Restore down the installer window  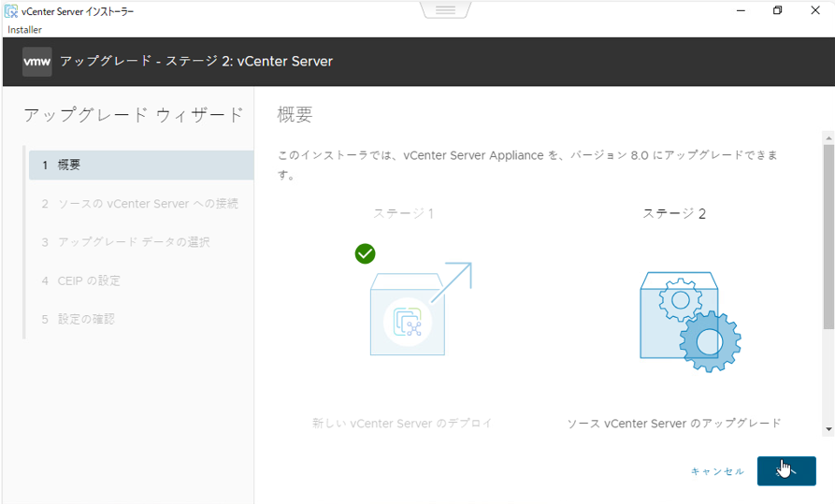777,11
